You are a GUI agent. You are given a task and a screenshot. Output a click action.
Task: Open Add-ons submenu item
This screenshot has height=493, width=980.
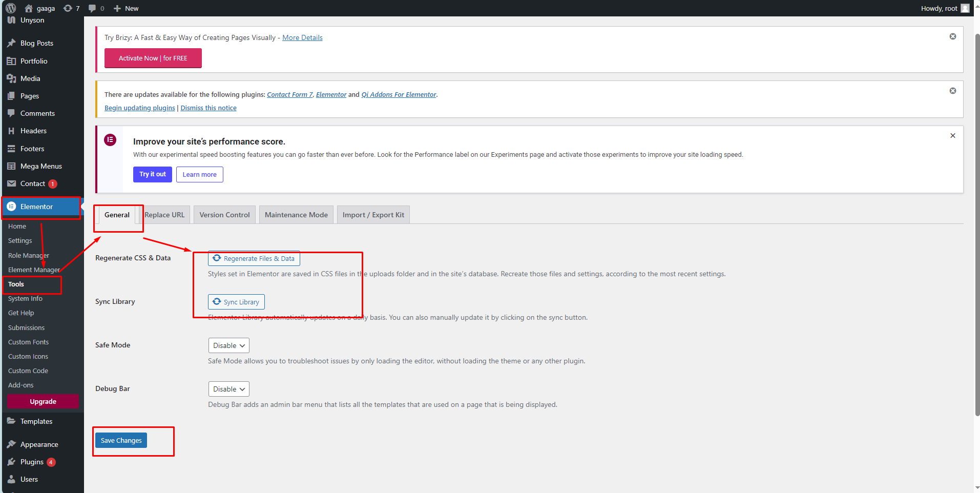pyautogui.click(x=20, y=385)
